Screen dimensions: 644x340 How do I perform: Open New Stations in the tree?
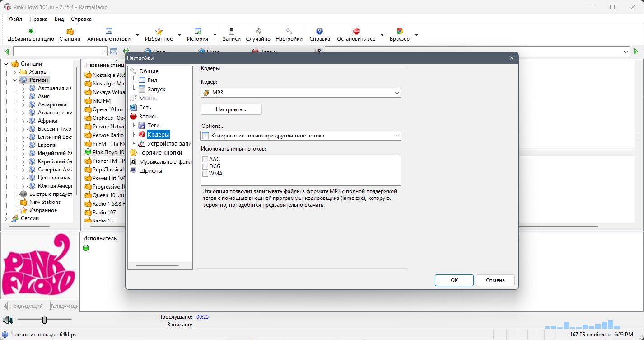tap(45, 202)
